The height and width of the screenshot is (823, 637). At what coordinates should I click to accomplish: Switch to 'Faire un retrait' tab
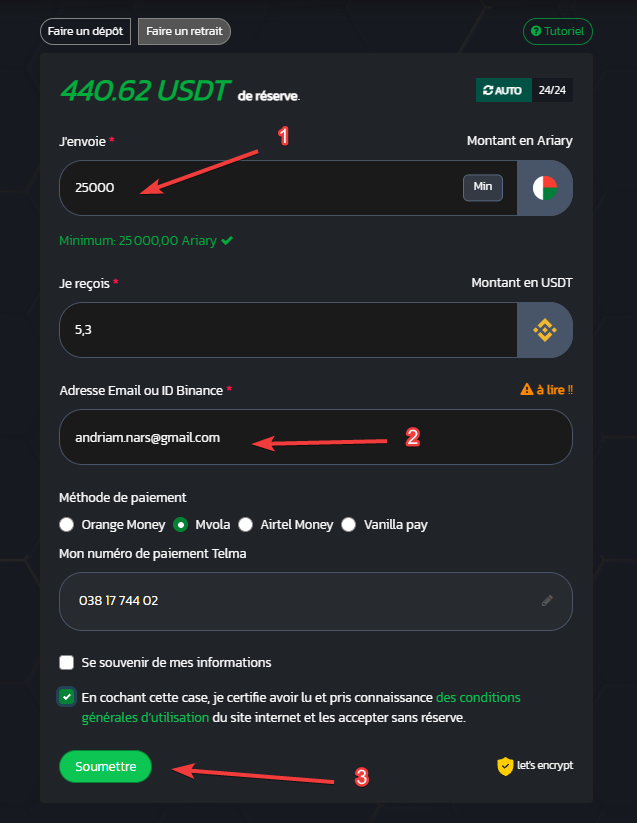coord(184,31)
